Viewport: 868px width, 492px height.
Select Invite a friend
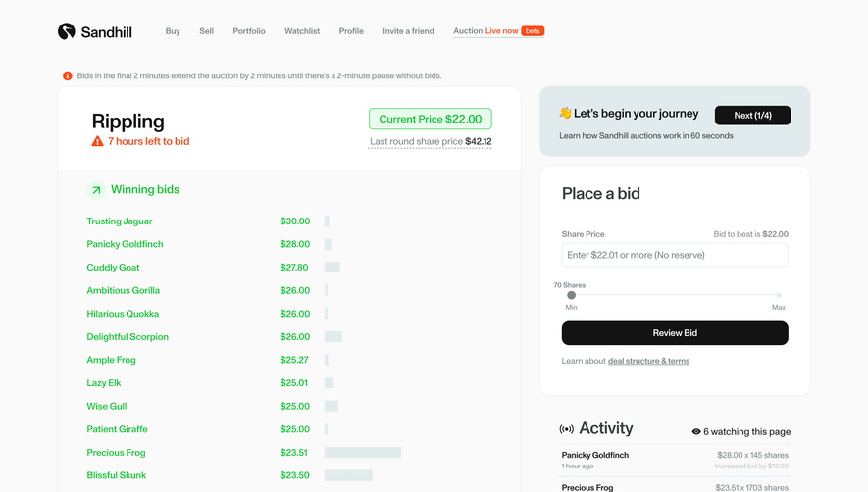[x=409, y=31]
